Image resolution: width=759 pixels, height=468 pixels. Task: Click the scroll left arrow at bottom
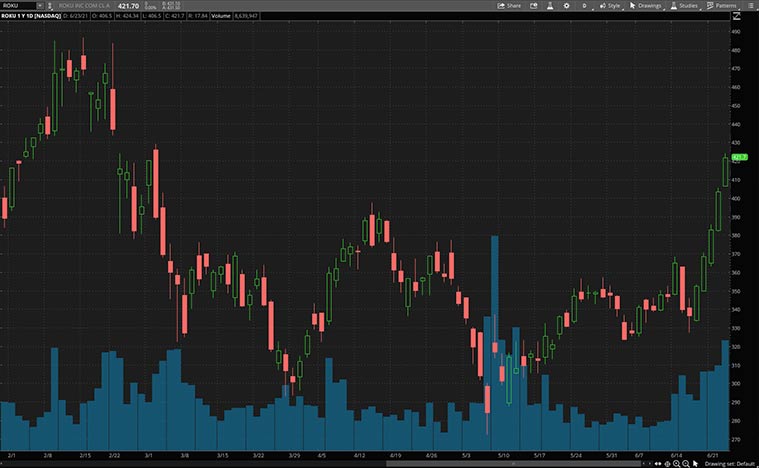coord(644,464)
